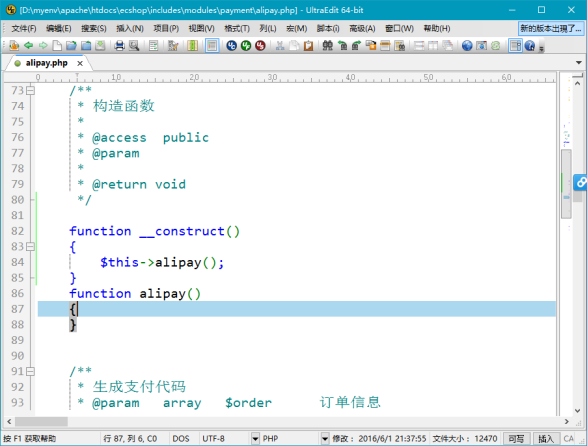The height and width of the screenshot is (446, 587).
Task: Launch UltraFinder green UF icon
Action: 246,46
